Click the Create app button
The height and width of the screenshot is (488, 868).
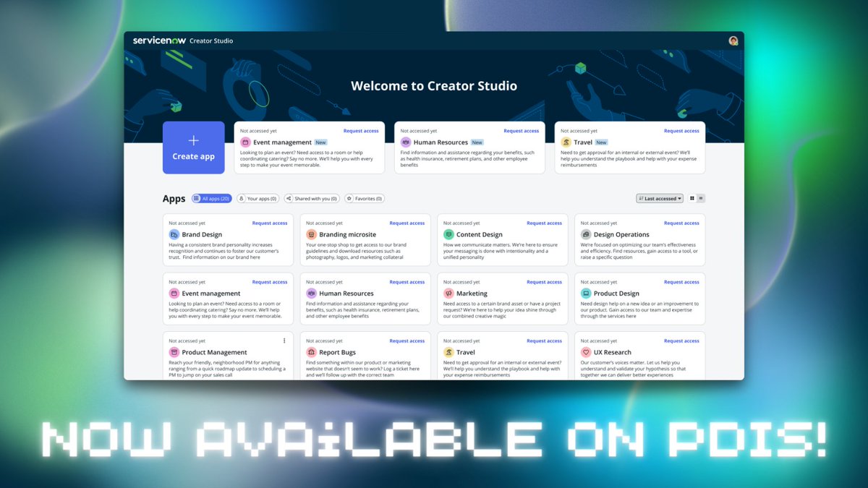pyautogui.click(x=193, y=147)
